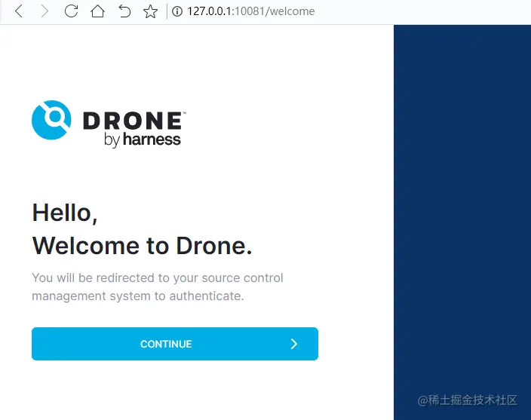Reload the page with the refresh icon

pyautogui.click(x=71, y=11)
